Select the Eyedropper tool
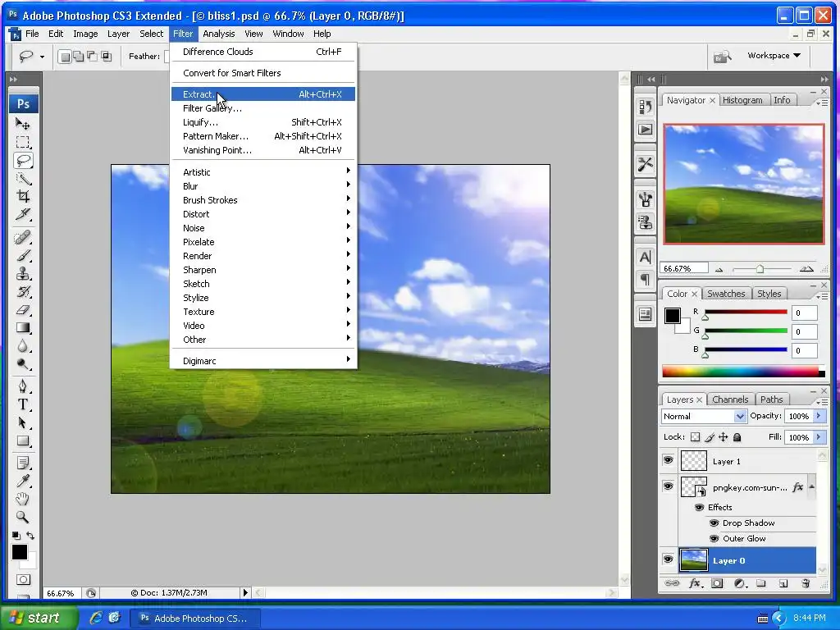The width and height of the screenshot is (840, 630). [22, 481]
